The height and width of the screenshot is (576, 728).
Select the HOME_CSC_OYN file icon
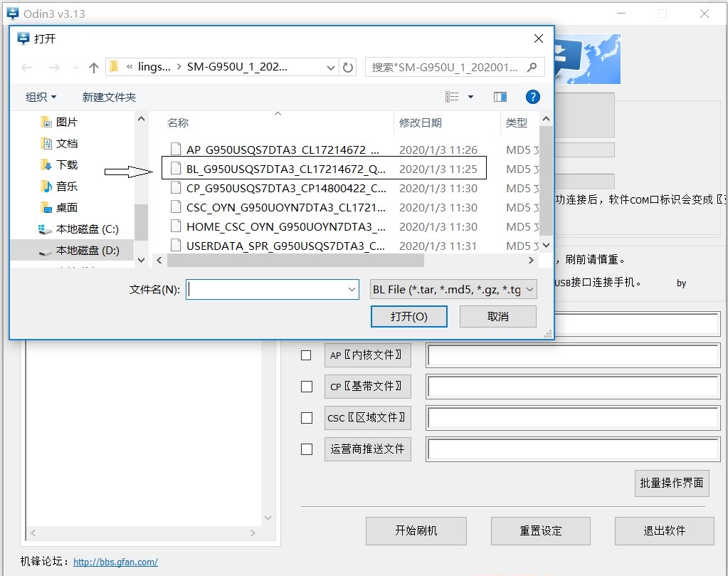[x=176, y=226]
